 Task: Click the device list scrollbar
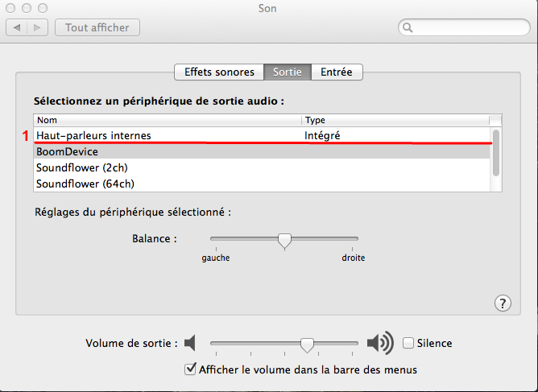pos(496,151)
